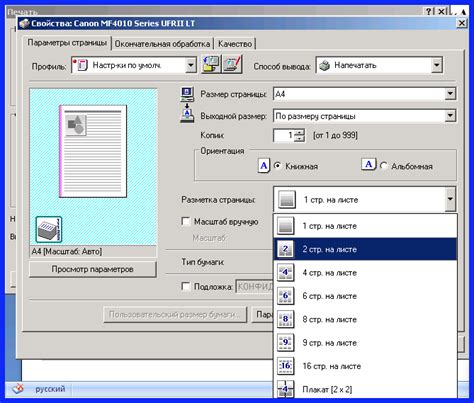This screenshot has width=474, height=403.
Task: Choose the Плакат [2 x 2] option
Action: (365, 389)
